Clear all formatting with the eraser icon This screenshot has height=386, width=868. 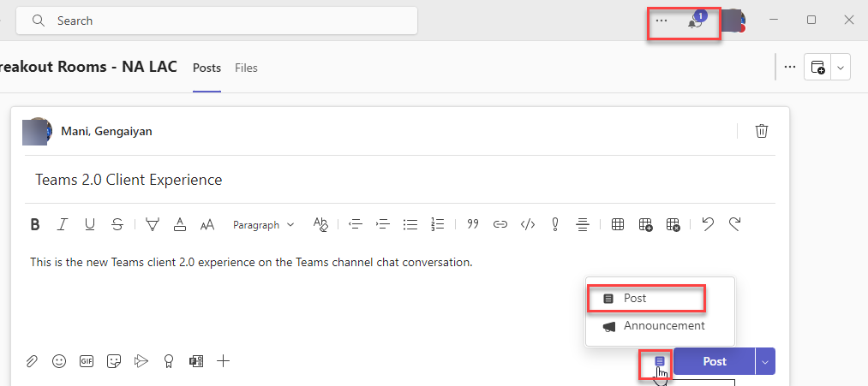pyautogui.click(x=321, y=224)
